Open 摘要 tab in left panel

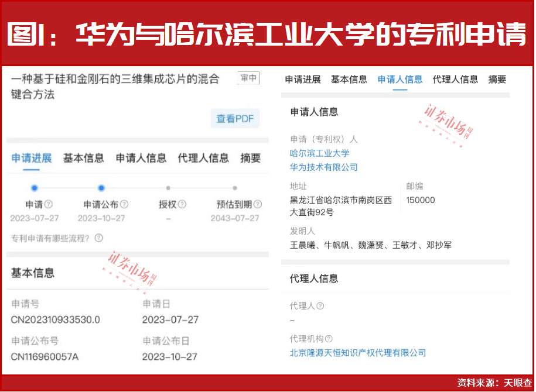pos(251,158)
